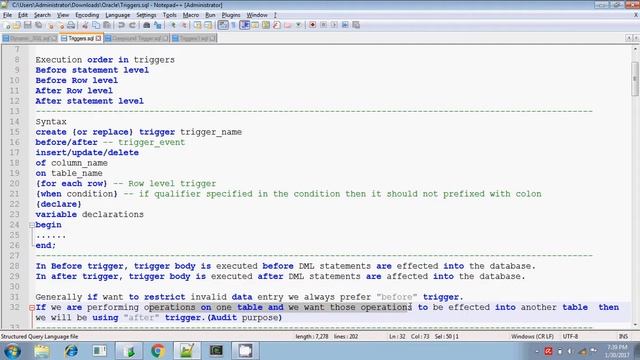640x360 pixels.
Task: Open the Encoding menu
Action: [87, 15]
